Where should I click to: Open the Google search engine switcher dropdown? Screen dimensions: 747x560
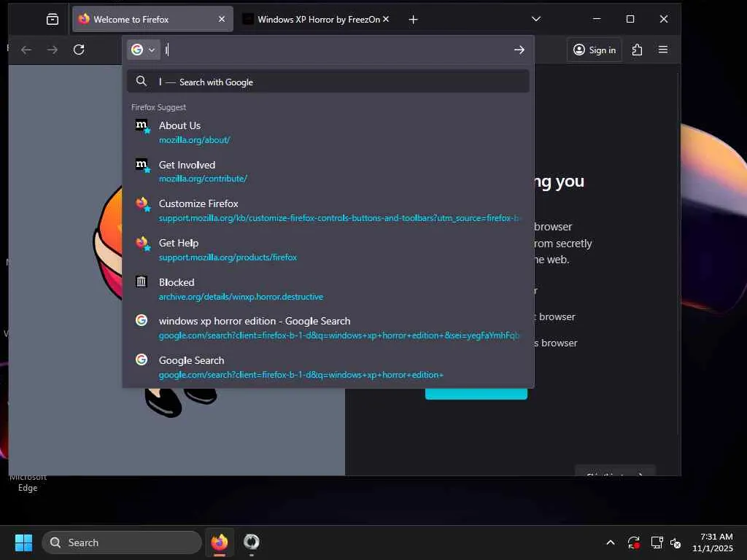[143, 50]
